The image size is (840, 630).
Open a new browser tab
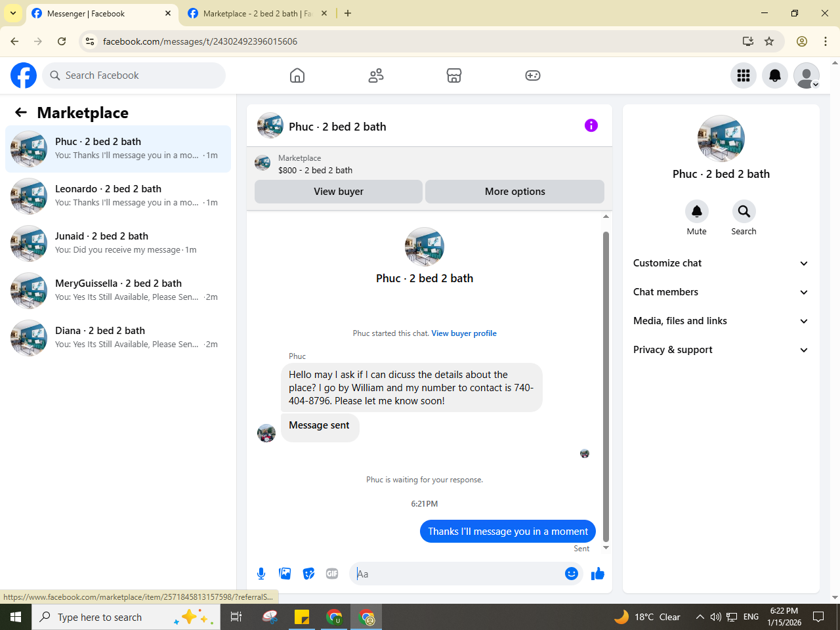click(x=348, y=13)
